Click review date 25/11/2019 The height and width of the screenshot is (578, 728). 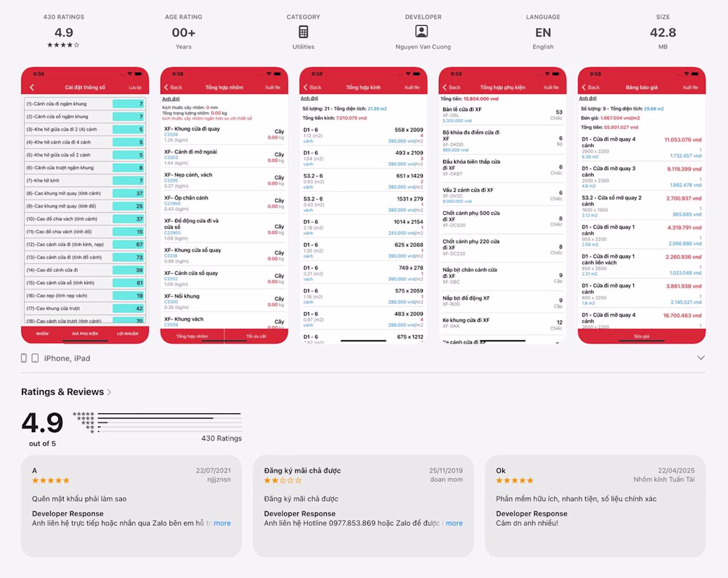445,470
